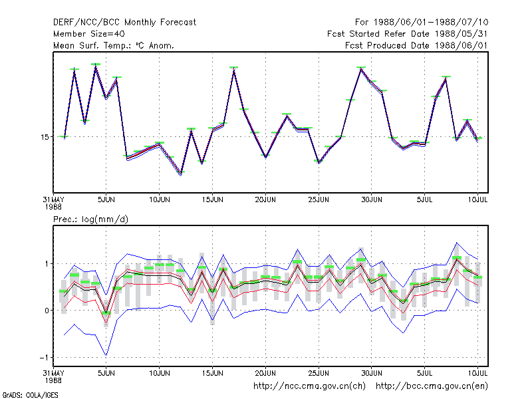
Task: Click the 10JUN tick on the temperature chart
Action: pyautogui.click(x=160, y=200)
